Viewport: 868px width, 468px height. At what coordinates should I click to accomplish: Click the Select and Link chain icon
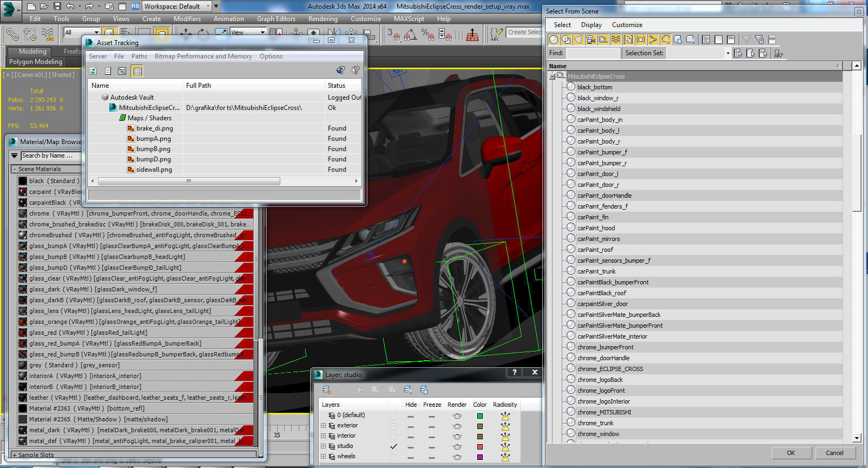pyautogui.click(x=12, y=35)
